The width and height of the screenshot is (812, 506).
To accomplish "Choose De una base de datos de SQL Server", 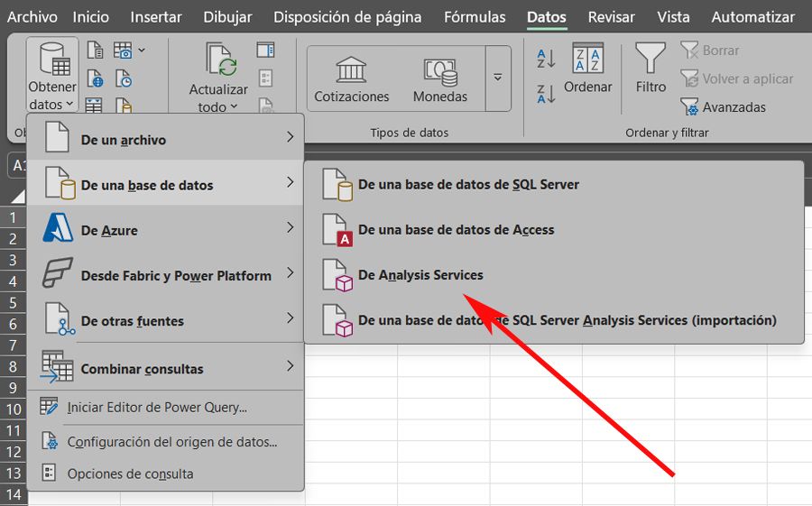I will click(x=554, y=184).
